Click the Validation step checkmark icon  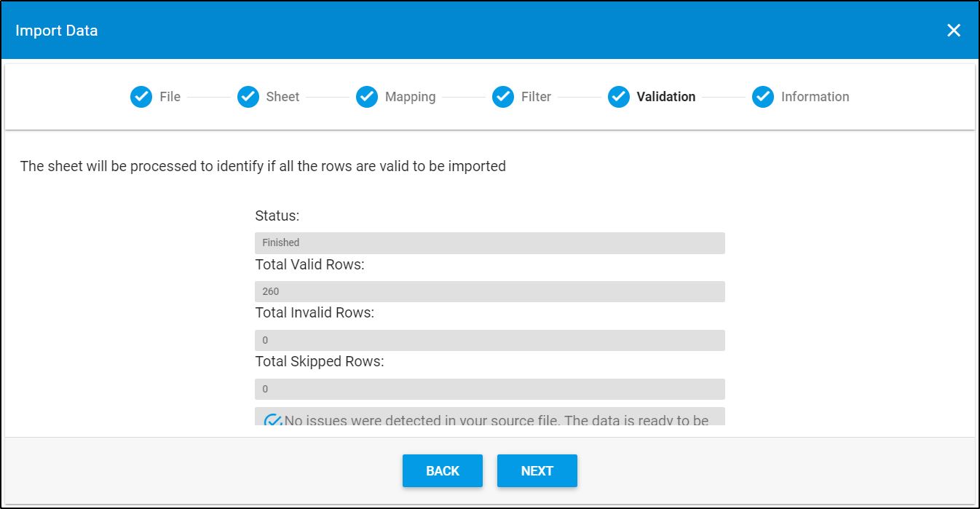[x=620, y=96]
